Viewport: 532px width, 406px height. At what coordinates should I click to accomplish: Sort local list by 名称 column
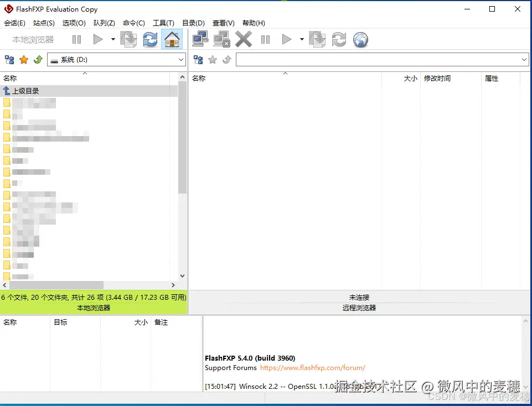pyautogui.click(x=85, y=79)
